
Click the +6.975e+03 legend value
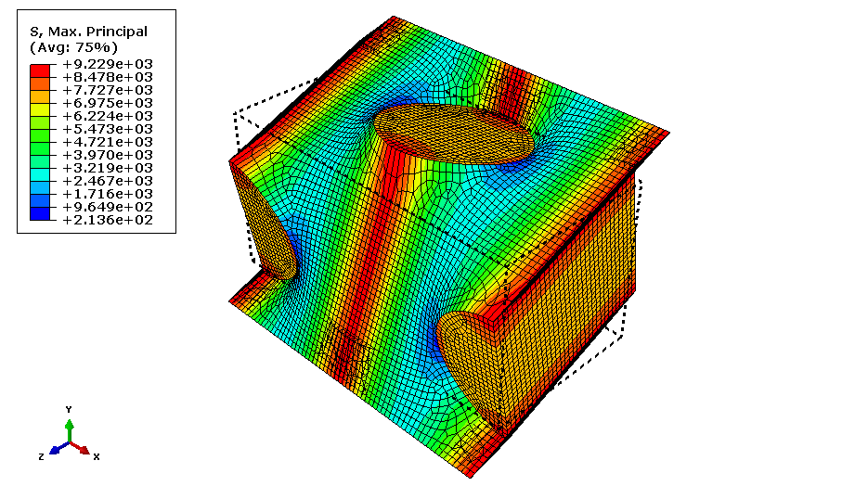pos(107,103)
